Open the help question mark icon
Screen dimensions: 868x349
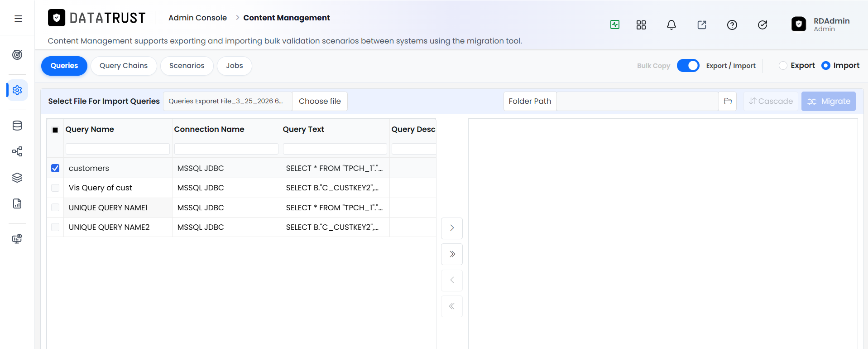tap(732, 25)
